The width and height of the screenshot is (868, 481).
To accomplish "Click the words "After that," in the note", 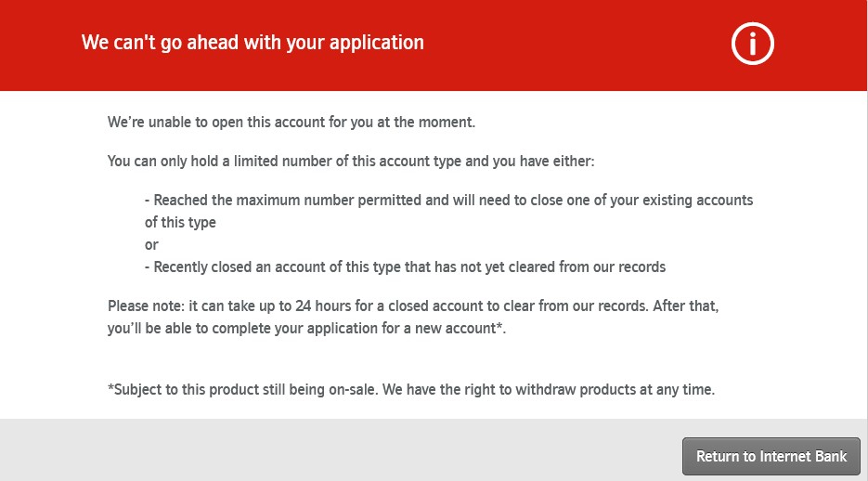I will pos(686,306).
